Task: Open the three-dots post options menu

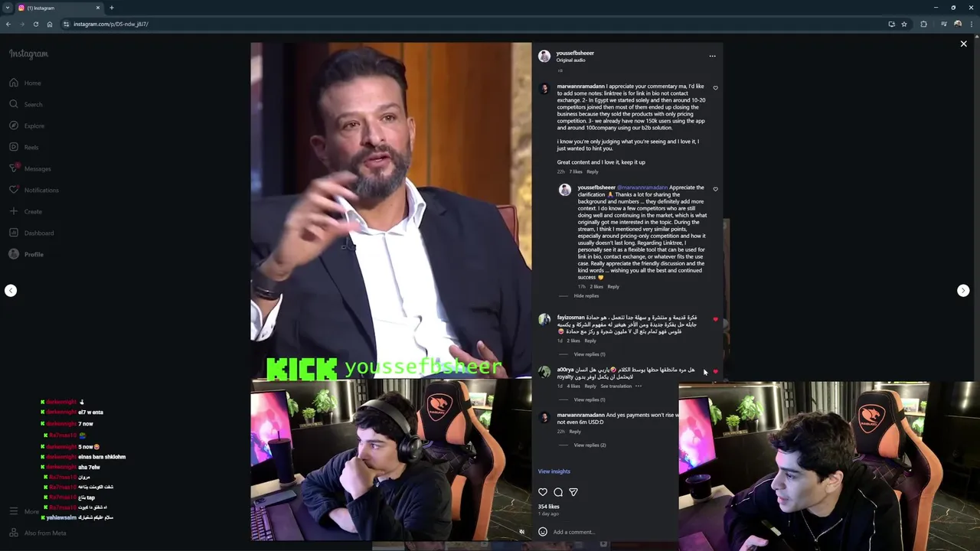Action: (x=712, y=56)
